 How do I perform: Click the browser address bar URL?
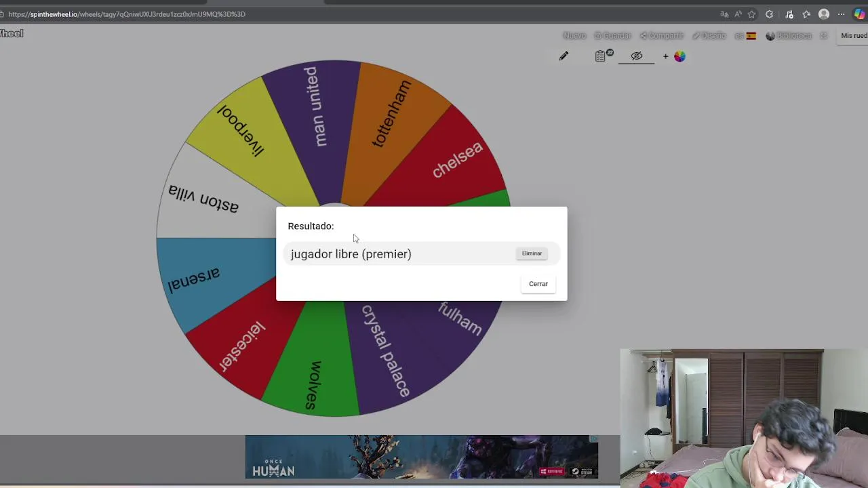[127, 14]
